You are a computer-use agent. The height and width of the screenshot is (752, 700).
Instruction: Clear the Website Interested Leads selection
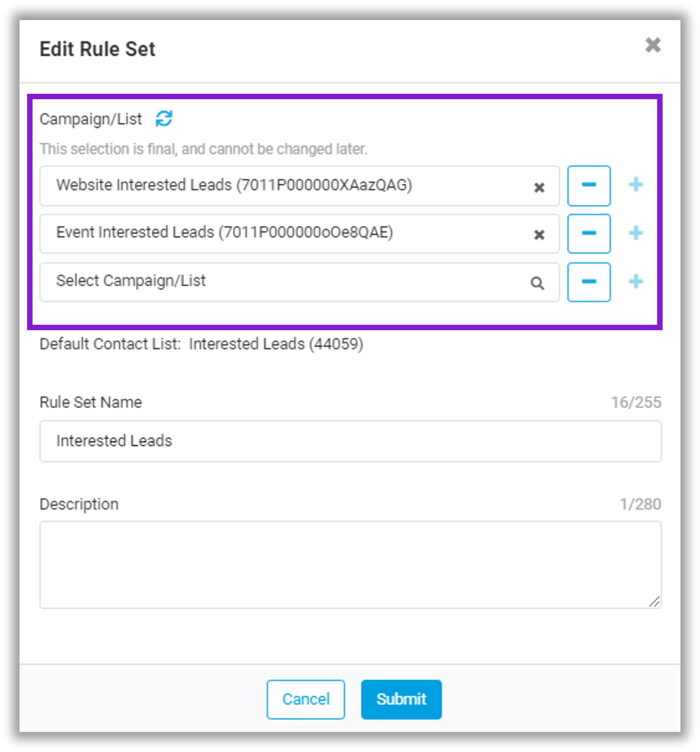click(x=539, y=187)
